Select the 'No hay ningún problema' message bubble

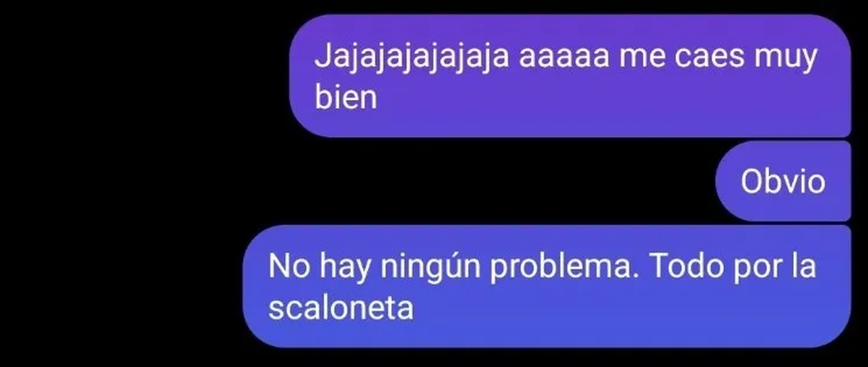(x=546, y=286)
